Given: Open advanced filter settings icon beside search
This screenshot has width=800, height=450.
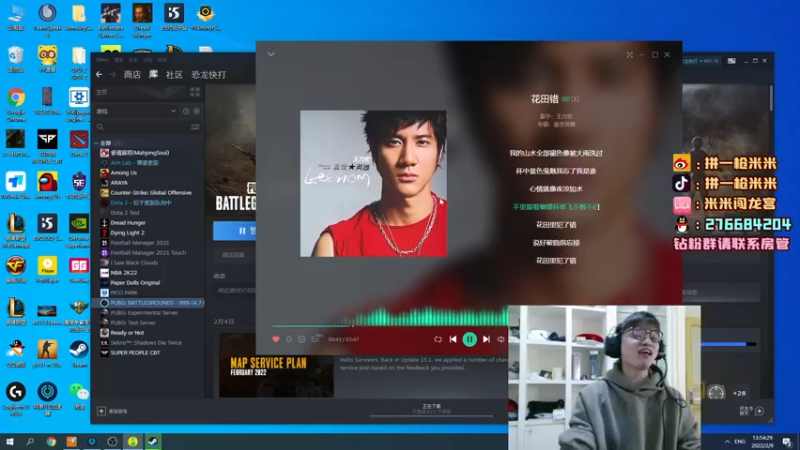Looking at the screenshot, I should tap(195, 127).
